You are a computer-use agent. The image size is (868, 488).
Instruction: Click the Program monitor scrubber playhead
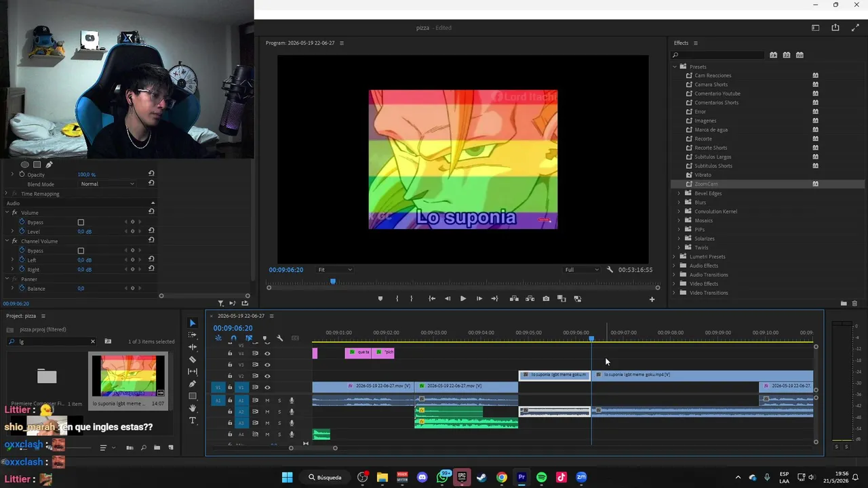pyautogui.click(x=332, y=281)
